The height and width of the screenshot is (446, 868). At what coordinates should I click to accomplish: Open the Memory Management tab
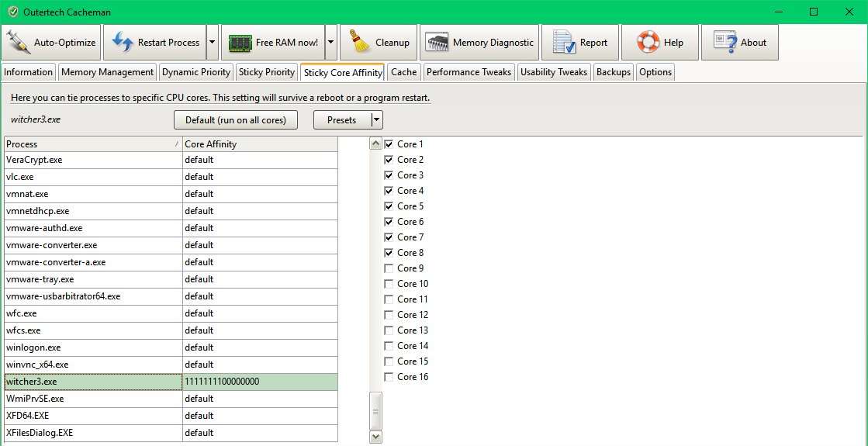(107, 72)
